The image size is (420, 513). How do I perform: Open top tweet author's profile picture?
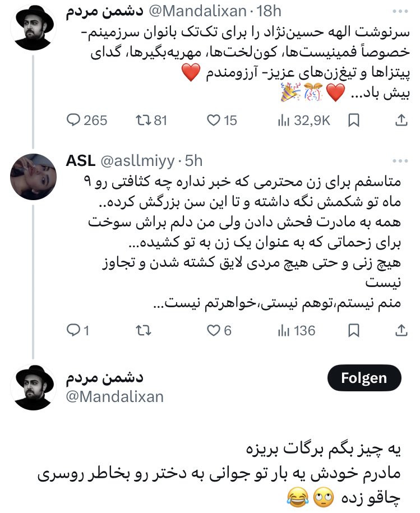tap(34, 28)
